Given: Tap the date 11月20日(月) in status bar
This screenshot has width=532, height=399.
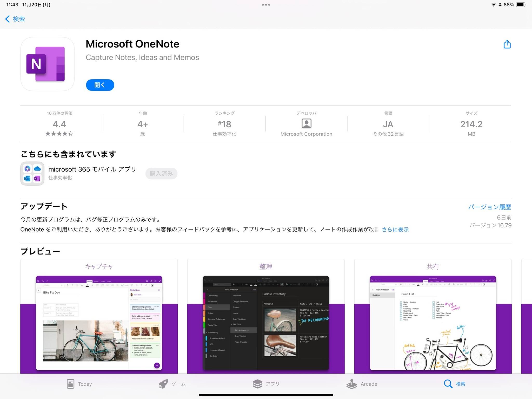Looking at the screenshot, I should 36,5.
